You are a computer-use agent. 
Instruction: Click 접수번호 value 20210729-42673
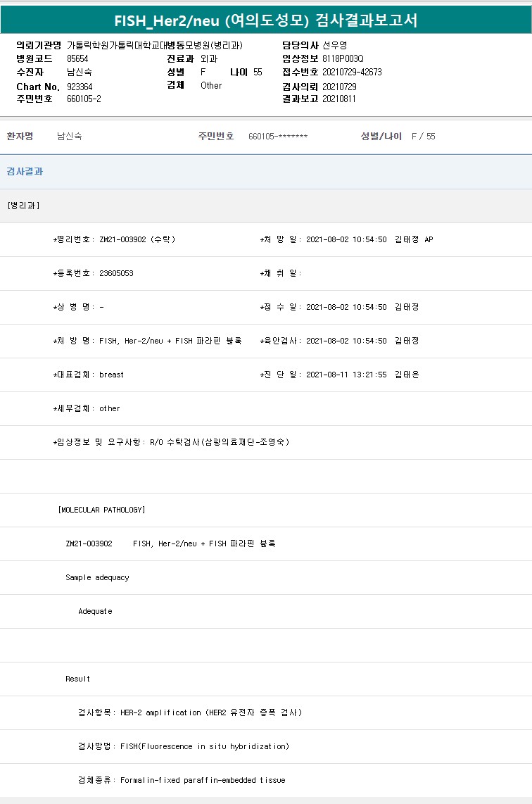pyautogui.click(x=352, y=72)
